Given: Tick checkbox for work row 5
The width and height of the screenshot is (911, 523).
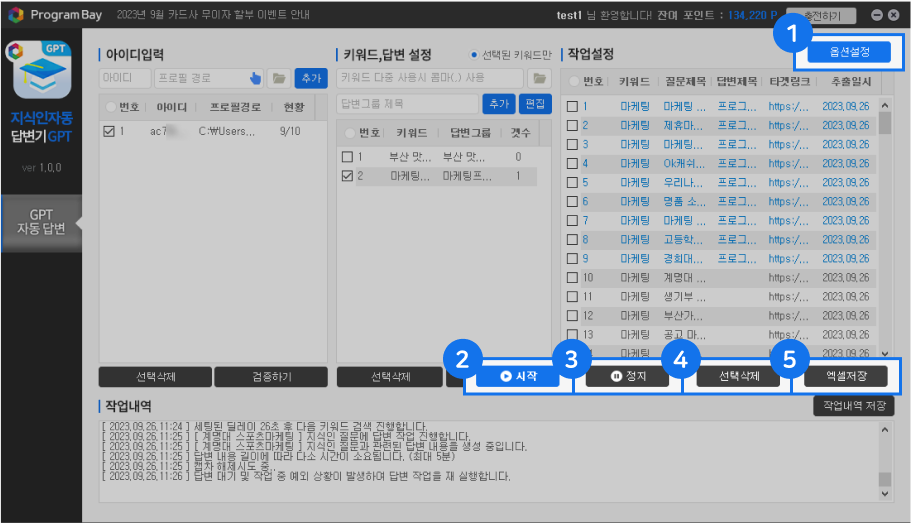Looking at the screenshot, I should (x=572, y=183).
